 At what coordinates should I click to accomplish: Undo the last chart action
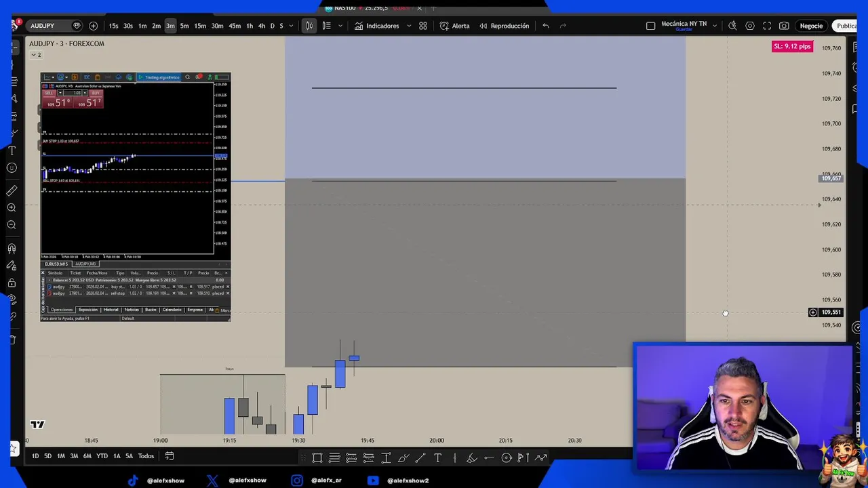point(546,26)
